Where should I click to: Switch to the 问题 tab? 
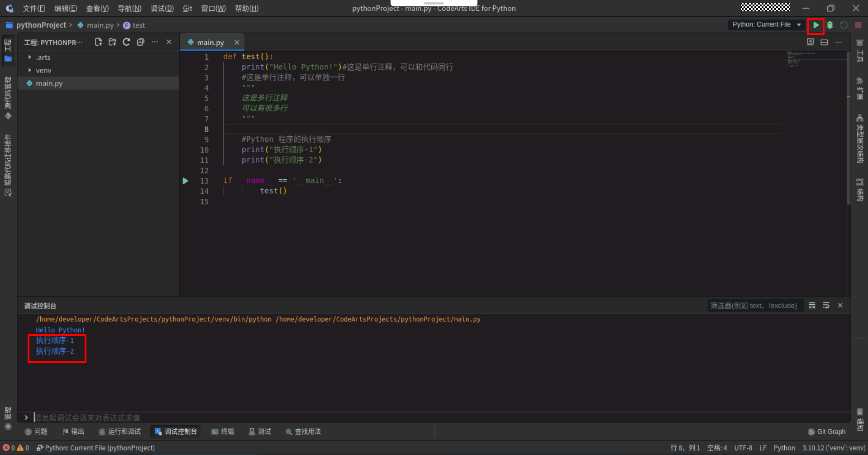36,431
